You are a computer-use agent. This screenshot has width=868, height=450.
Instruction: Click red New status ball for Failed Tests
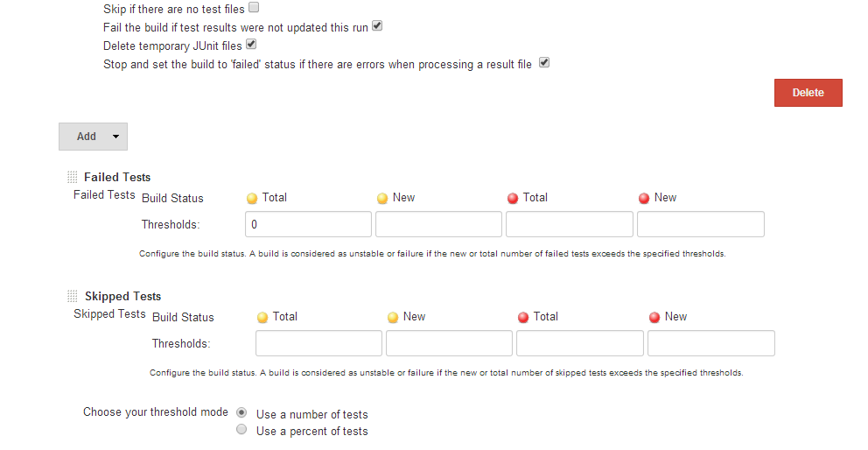(644, 198)
